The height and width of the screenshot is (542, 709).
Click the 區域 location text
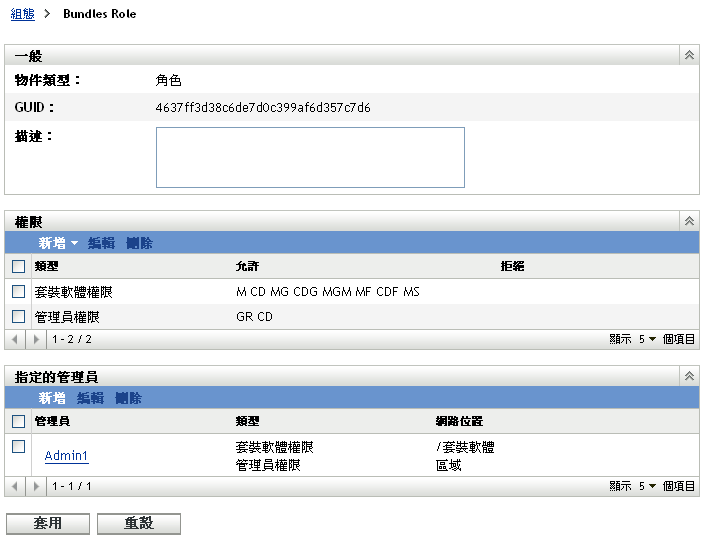[x=449, y=466]
